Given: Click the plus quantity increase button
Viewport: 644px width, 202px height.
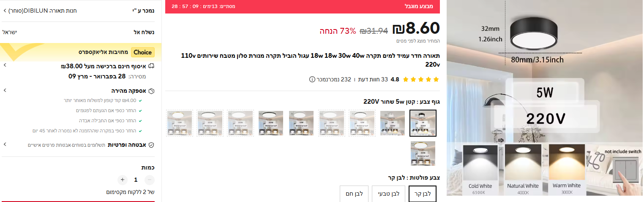Looking at the screenshot, I should point(123,180).
